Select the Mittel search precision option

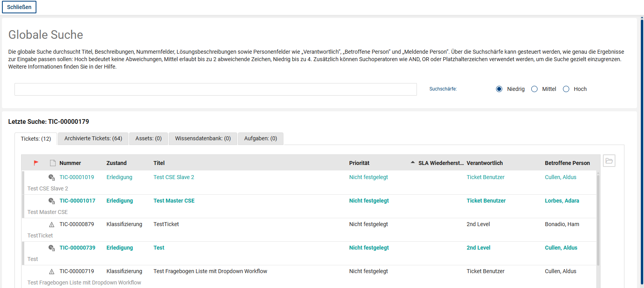(x=534, y=89)
